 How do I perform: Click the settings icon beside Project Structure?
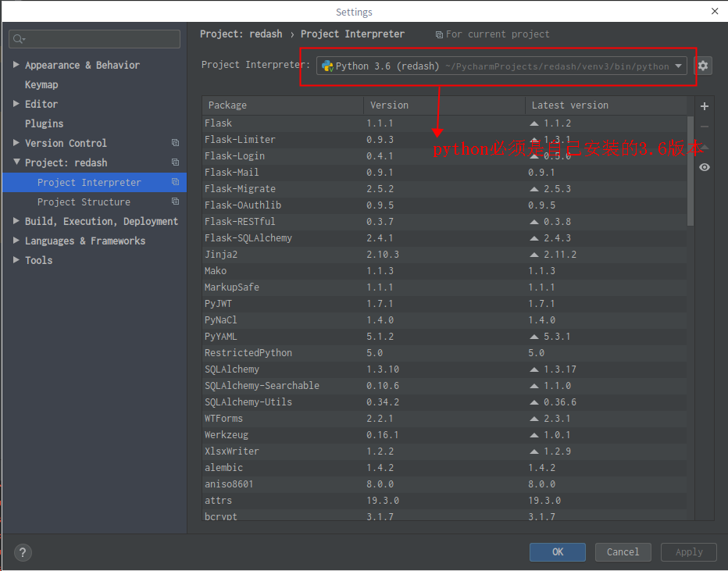pyautogui.click(x=177, y=202)
